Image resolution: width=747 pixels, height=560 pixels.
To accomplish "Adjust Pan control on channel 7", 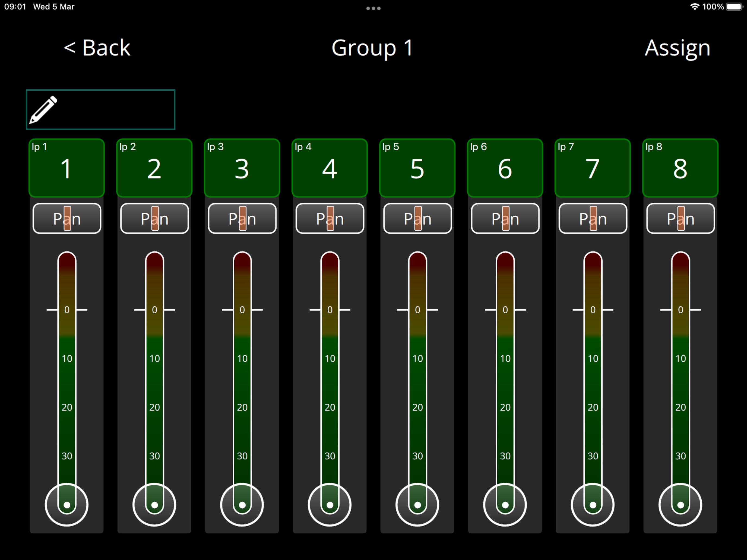I will tap(593, 218).
